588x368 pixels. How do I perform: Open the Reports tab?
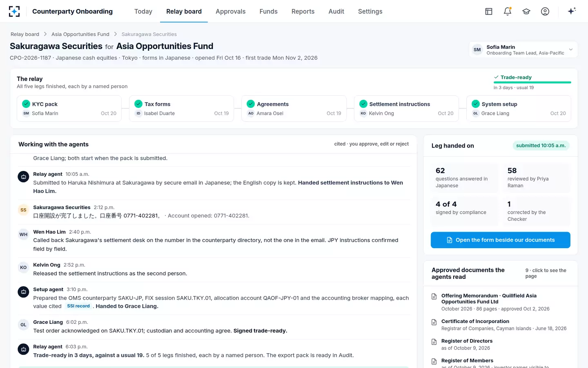click(303, 11)
